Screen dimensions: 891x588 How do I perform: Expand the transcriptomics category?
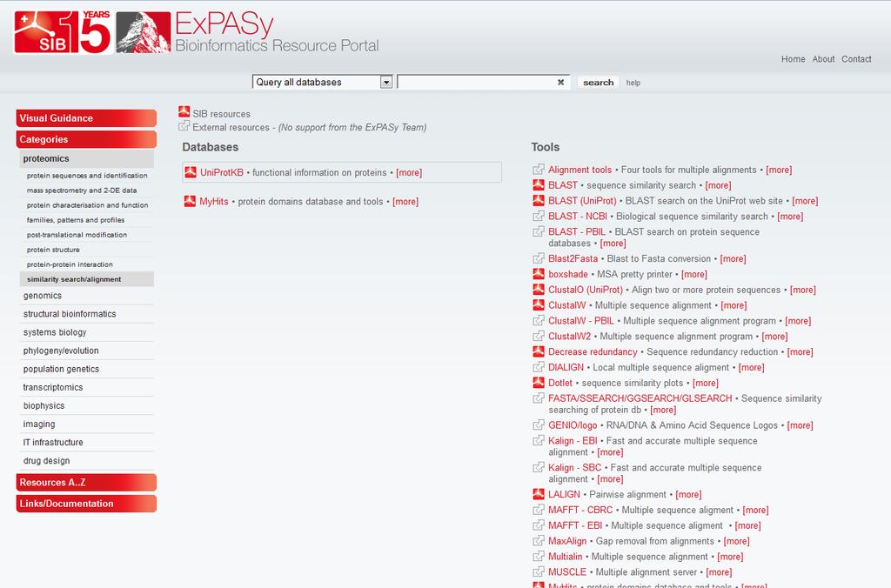point(87,387)
